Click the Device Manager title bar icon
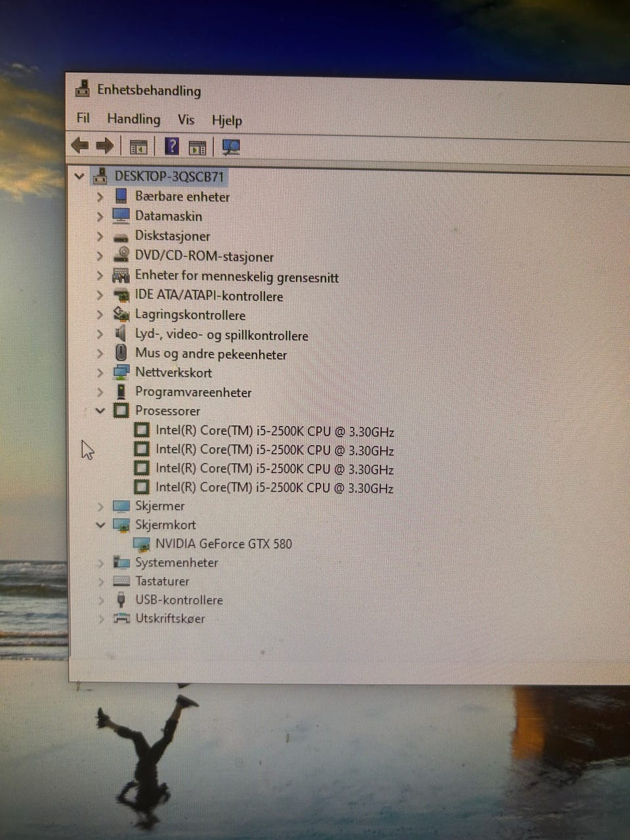The width and height of the screenshot is (630, 840). click(83, 89)
